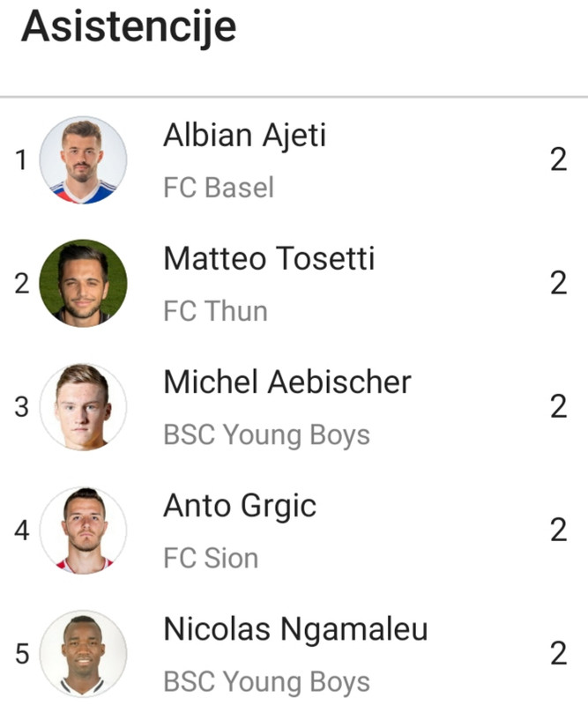Select the Anto Grgic name
This screenshot has width=588, height=705.
coord(240,507)
